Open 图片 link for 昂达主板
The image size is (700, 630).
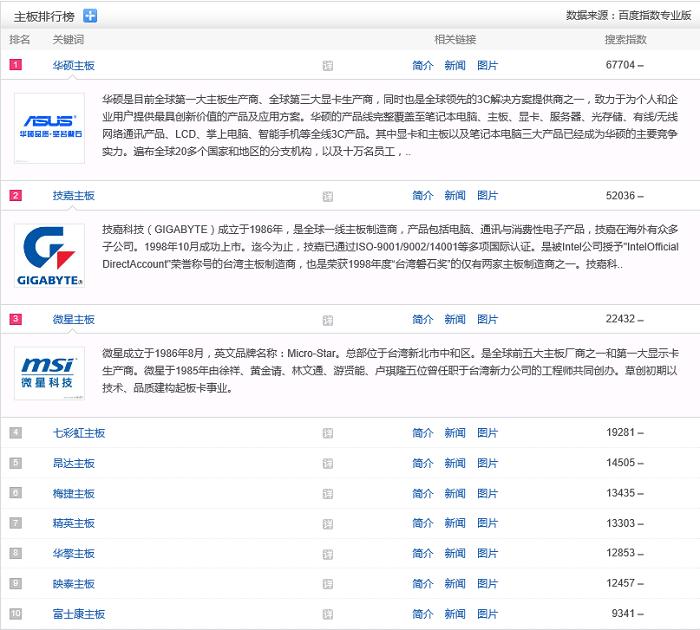click(487, 463)
